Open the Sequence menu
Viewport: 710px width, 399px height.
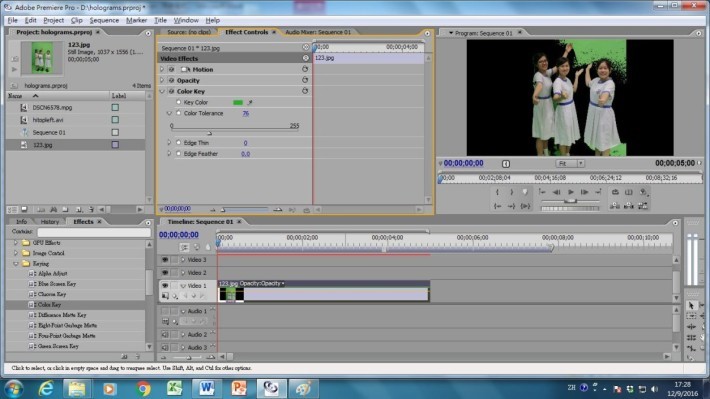pos(104,20)
